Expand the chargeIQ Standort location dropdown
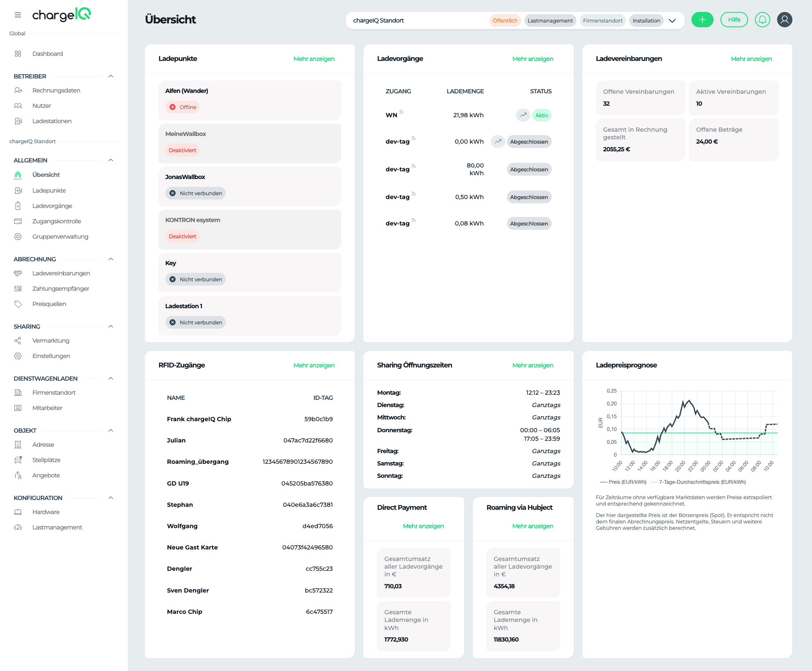Viewport: 812px width, 671px height. pyautogui.click(x=672, y=20)
